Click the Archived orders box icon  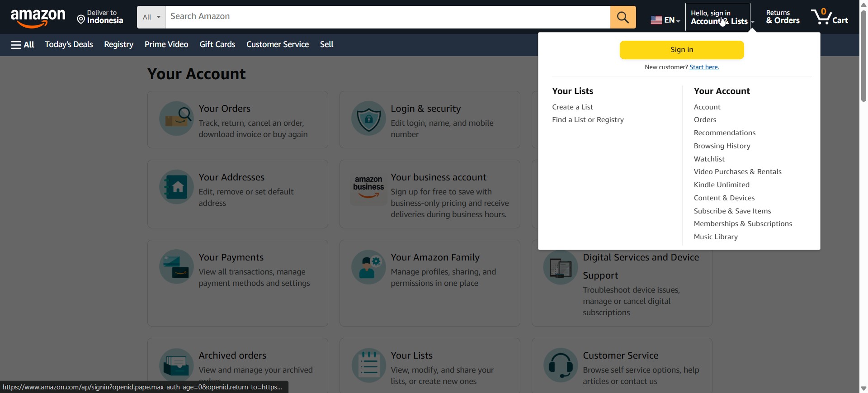176,365
